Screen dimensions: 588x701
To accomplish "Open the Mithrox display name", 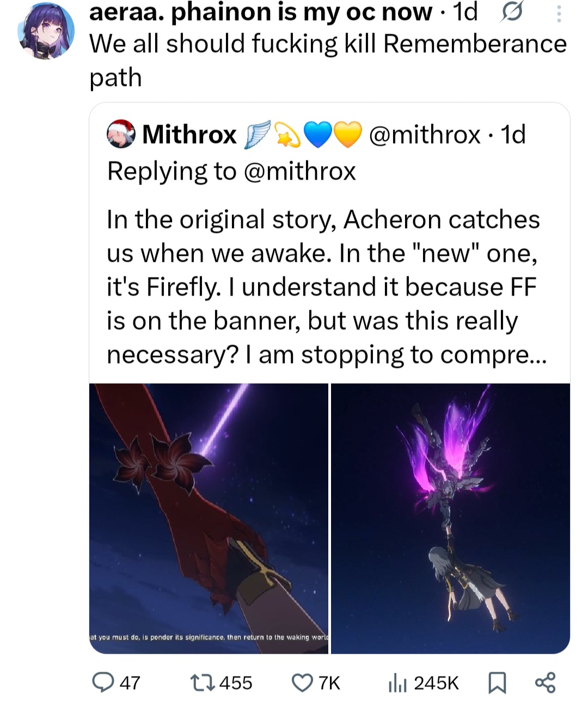I will coord(189,134).
